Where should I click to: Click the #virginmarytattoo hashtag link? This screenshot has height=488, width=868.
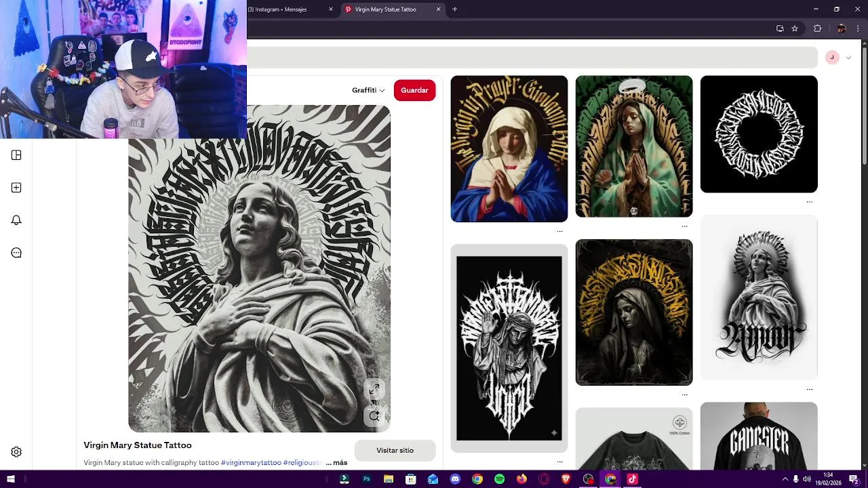[251, 463]
